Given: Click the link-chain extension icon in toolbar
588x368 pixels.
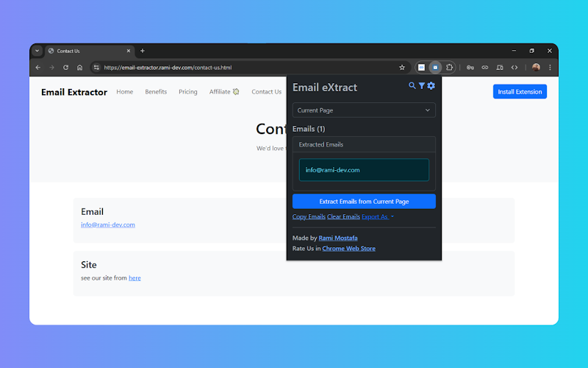Looking at the screenshot, I should click(x=421, y=68).
